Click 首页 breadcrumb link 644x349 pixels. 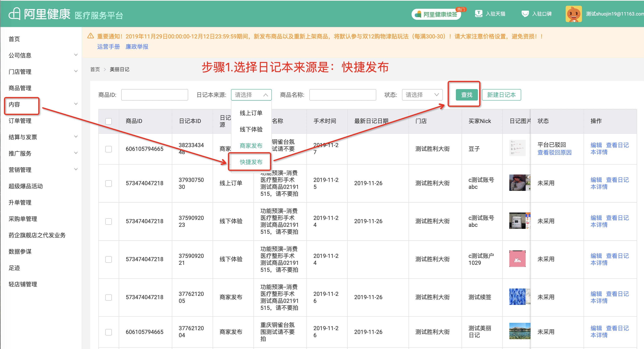click(95, 69)
